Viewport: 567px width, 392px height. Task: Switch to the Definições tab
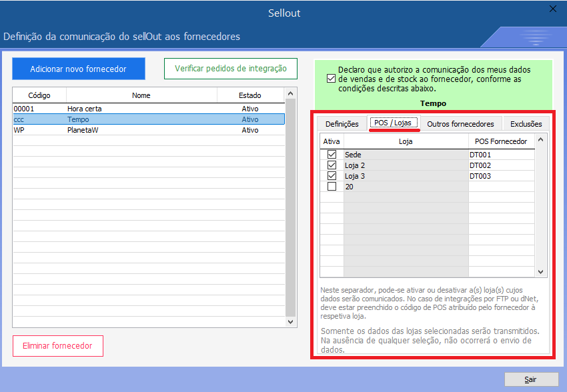(342, 124)
